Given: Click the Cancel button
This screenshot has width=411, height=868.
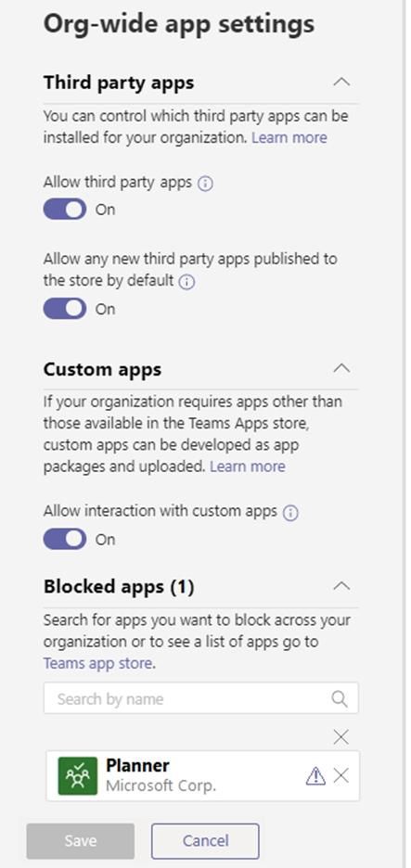Looking at the screenshot, I should point(205,841).
